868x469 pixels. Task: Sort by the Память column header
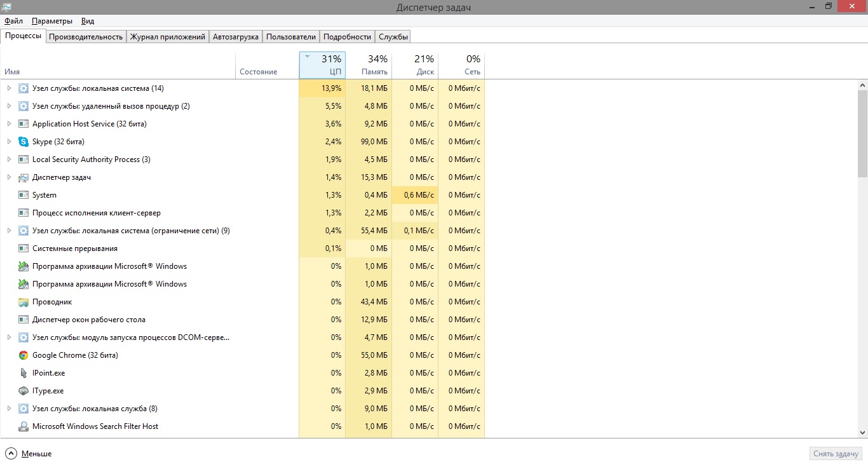coord(369,65)
